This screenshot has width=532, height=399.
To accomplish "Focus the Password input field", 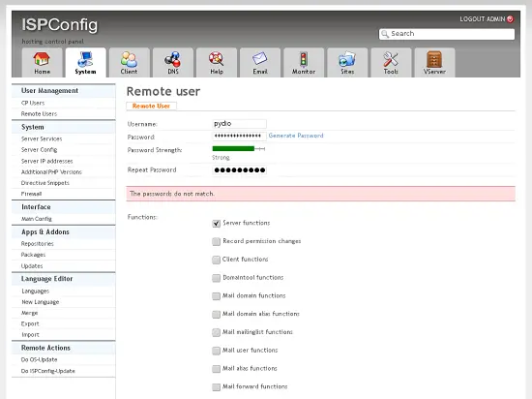I will coord(239,137).
